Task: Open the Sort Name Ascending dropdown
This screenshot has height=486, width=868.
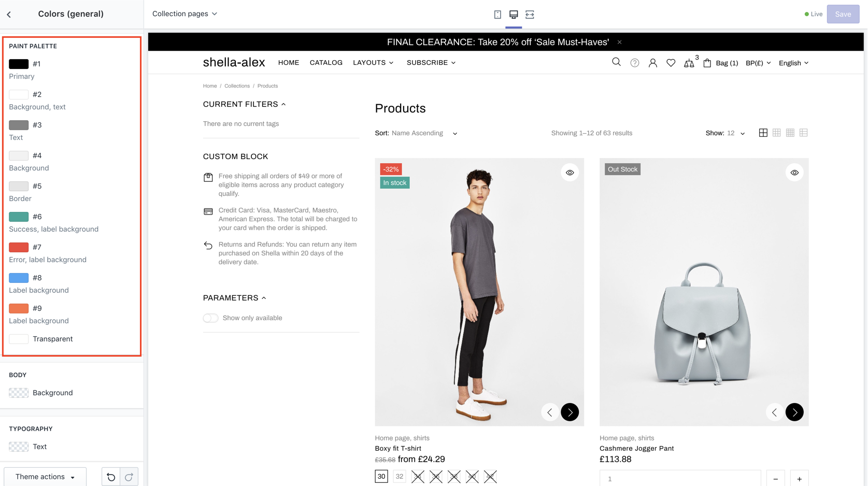Action: tap(424, 133)
